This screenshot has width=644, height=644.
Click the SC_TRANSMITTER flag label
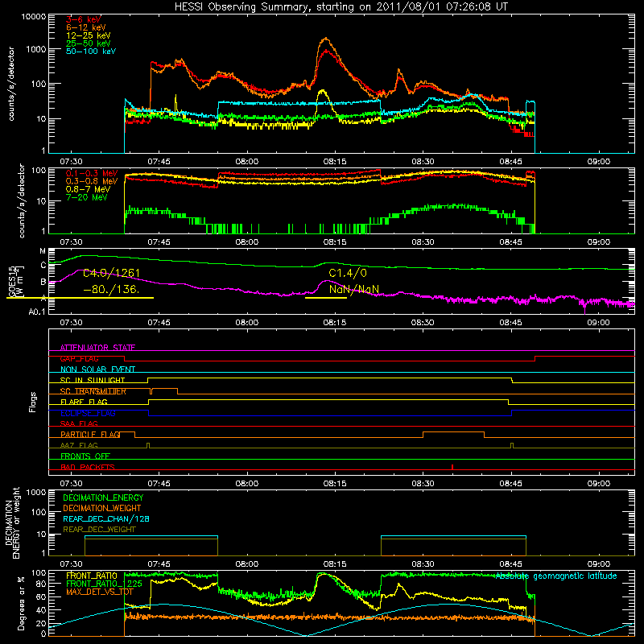click(93, 391)
